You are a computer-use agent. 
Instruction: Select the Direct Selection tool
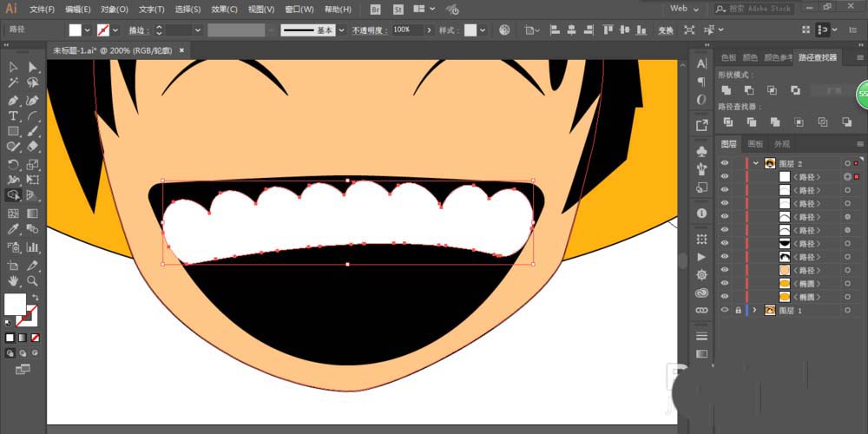click(x=33, y=67)
